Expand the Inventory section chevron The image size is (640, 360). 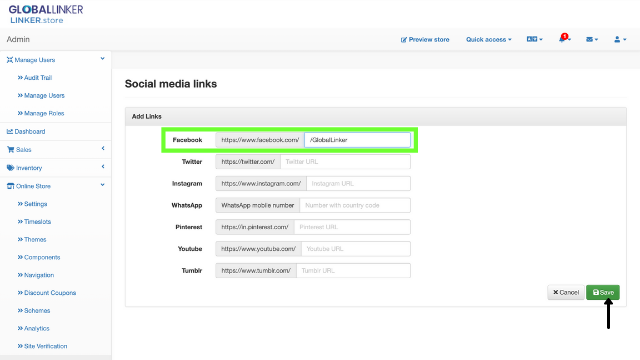tap(103, 166)
